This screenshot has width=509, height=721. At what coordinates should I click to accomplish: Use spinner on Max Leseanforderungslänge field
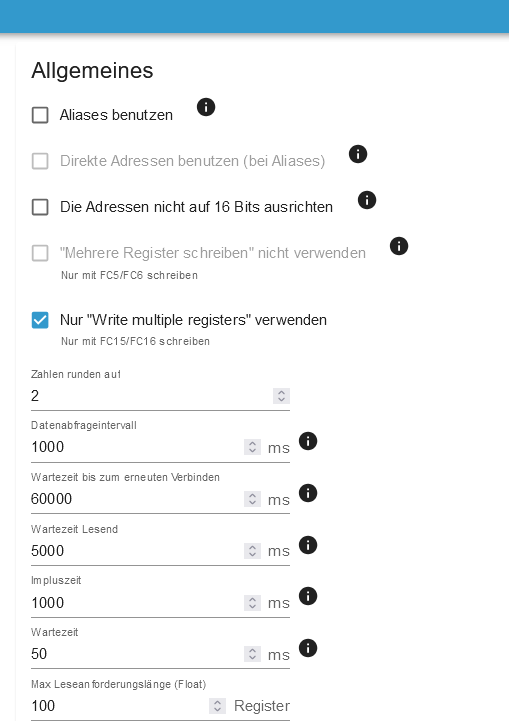[217, 706]
